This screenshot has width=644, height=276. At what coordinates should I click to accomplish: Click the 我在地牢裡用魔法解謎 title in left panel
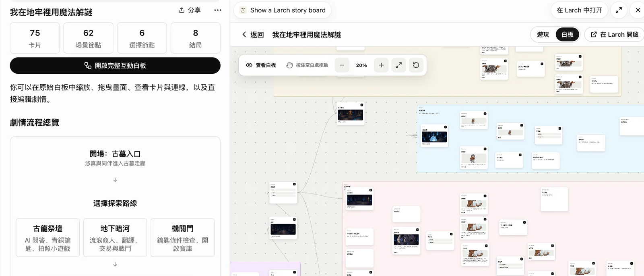[x=51, y=12]
